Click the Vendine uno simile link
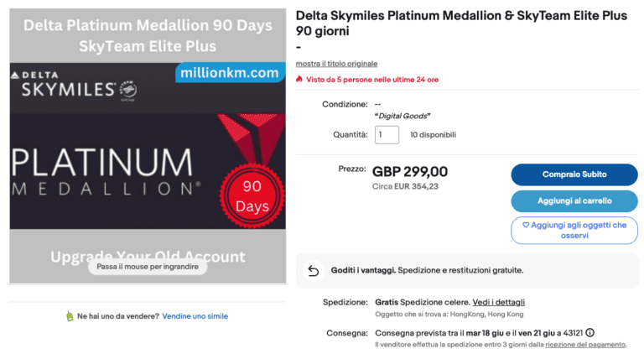Image resolution: width=644 pixels, height=359 pixels. click(x=195, y=316)
